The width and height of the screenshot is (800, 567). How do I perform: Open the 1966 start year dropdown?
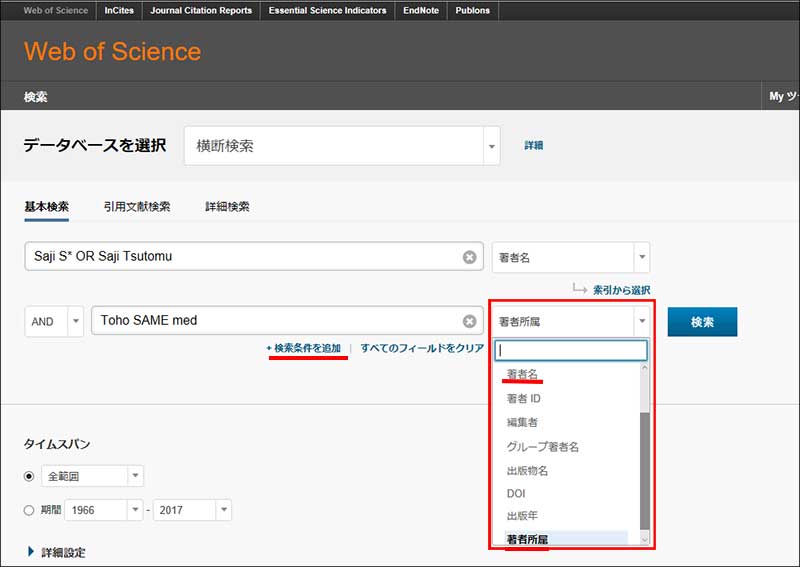click(x=104, y=510)
